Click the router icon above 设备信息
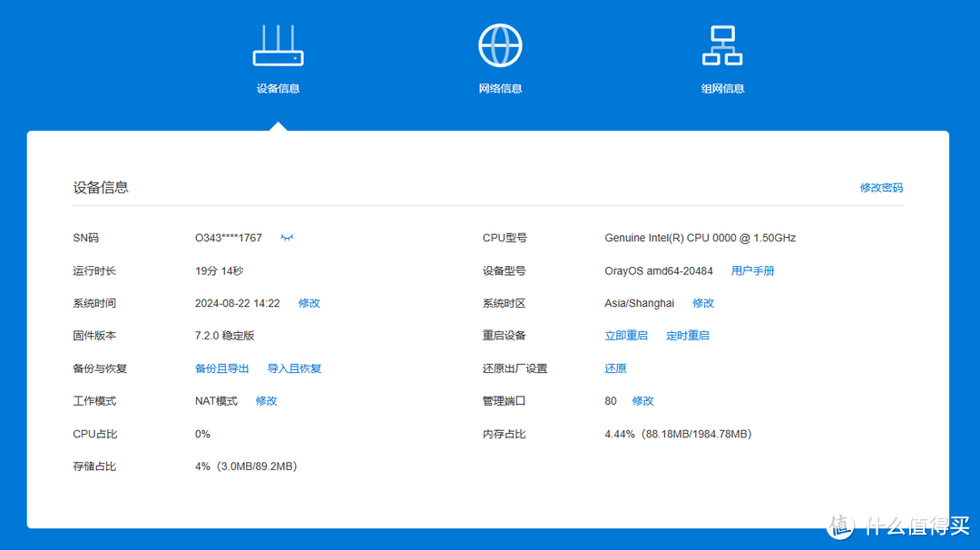 point(278,43)
